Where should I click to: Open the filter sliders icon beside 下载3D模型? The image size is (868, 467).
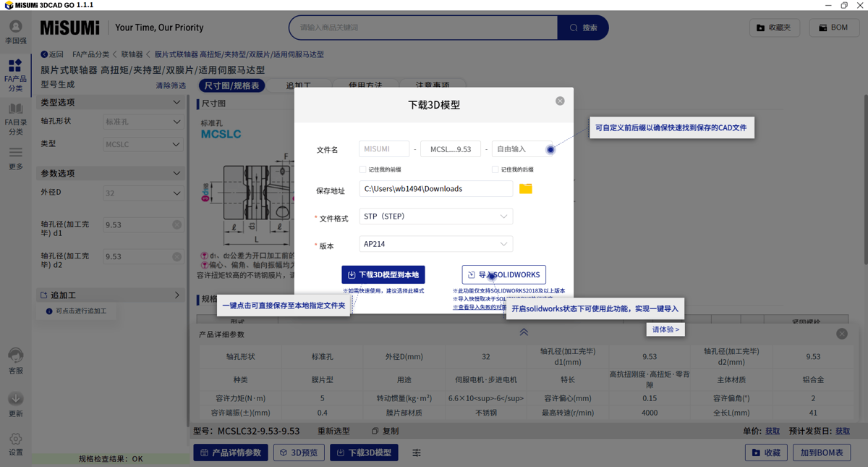coord(417,453)
